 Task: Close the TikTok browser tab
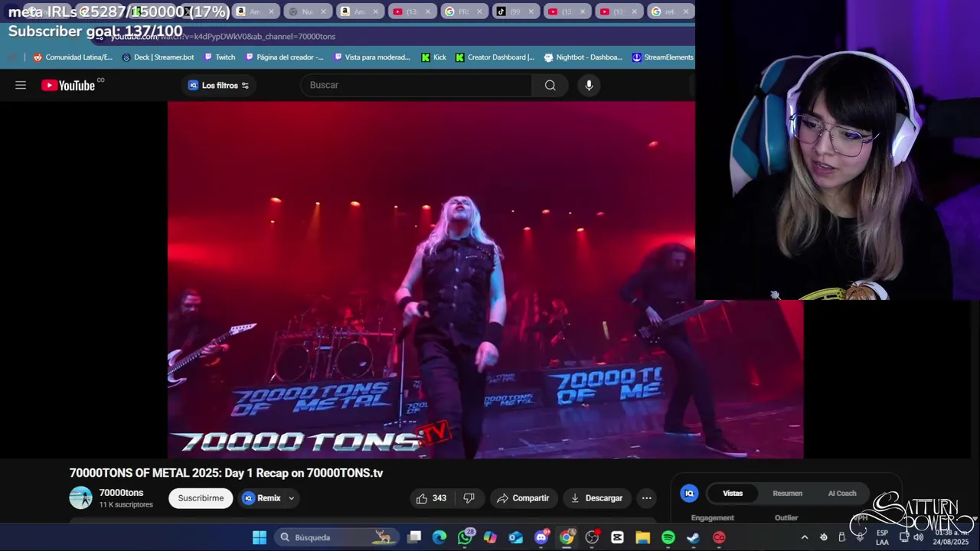coord(531,11)
